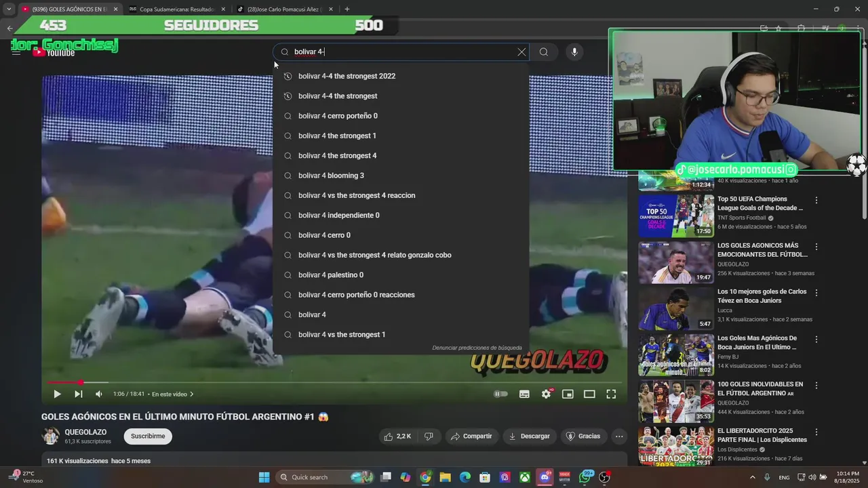Open weather widget showing 27°C Ventoso
Screen dimensions: 868x488
point(26,477)
